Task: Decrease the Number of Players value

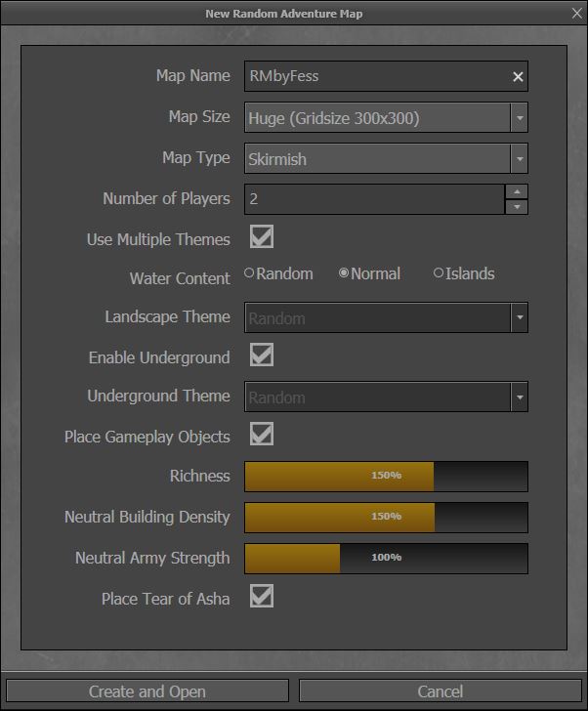Action: pos(517,206)
